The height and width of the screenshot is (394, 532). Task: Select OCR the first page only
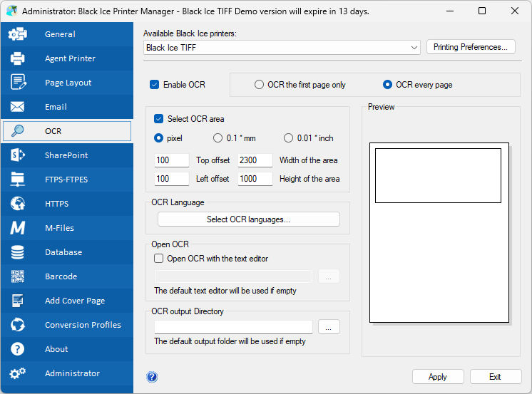[260, 85]
